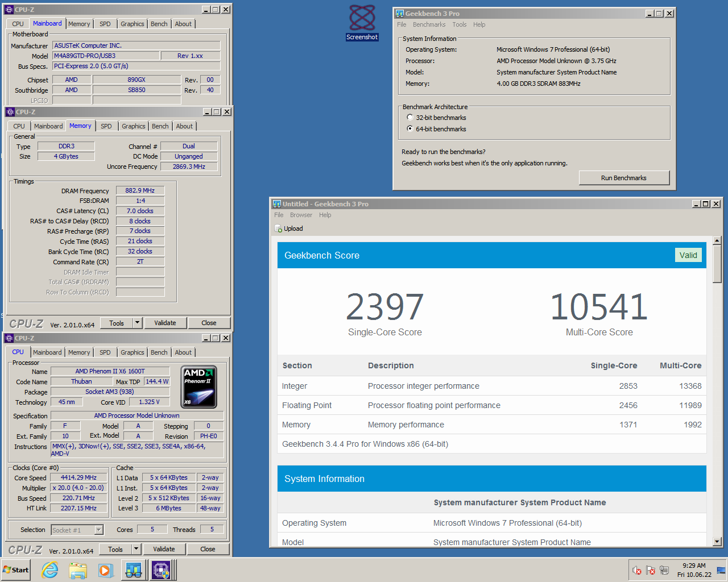Viewport: 728px width, 582px height.
Task: Click the DRAM Frequency value 882.9 MHz
Action: [x=140, y=190]
